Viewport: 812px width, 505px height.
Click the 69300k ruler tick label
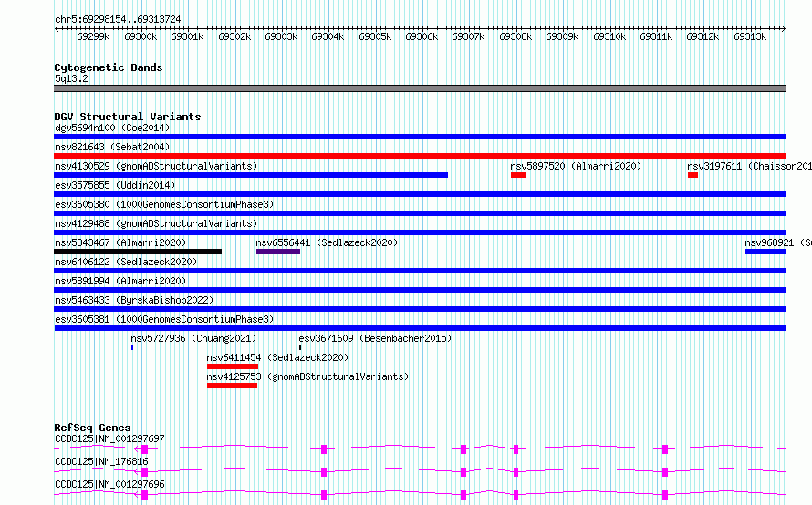141,36
